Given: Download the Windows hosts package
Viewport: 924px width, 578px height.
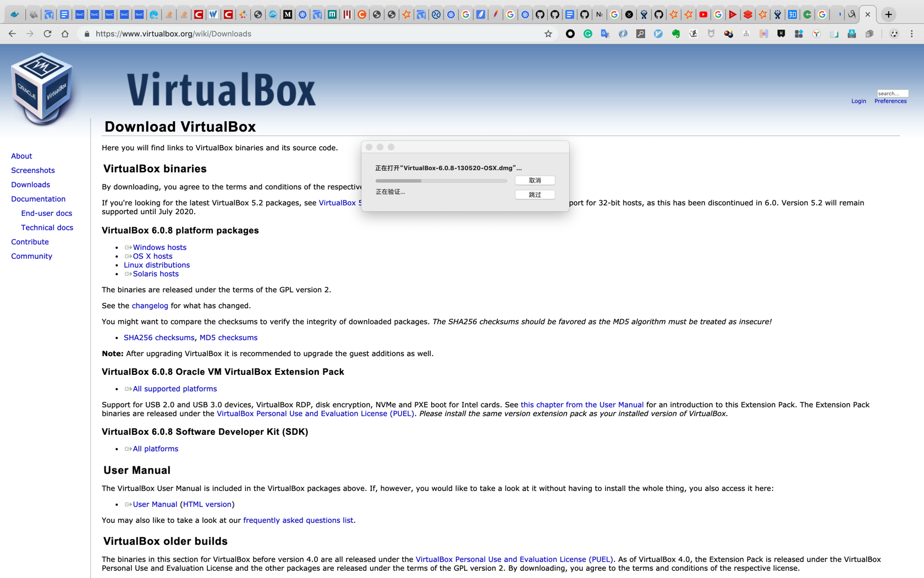Looking at the screenshot, I should click(159, 248).
